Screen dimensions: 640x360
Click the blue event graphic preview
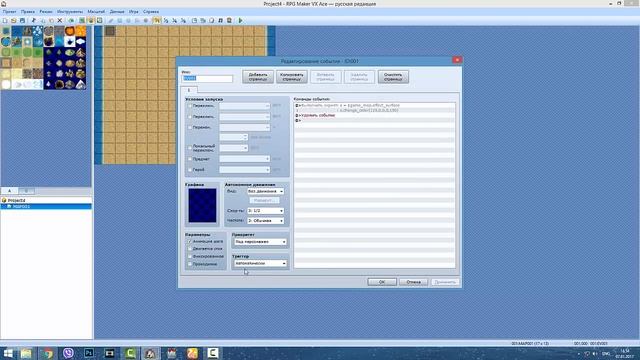tap(202, 206)
